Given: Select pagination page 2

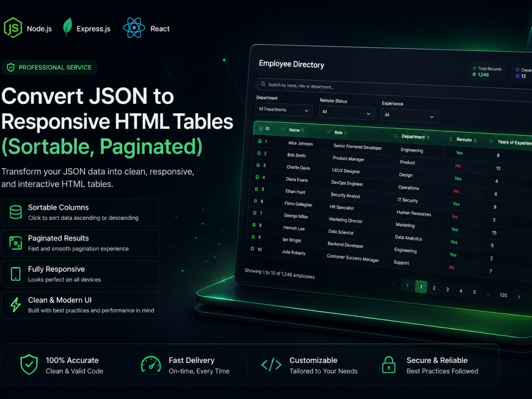Looking at the screenshot, I should click(434, 288).
